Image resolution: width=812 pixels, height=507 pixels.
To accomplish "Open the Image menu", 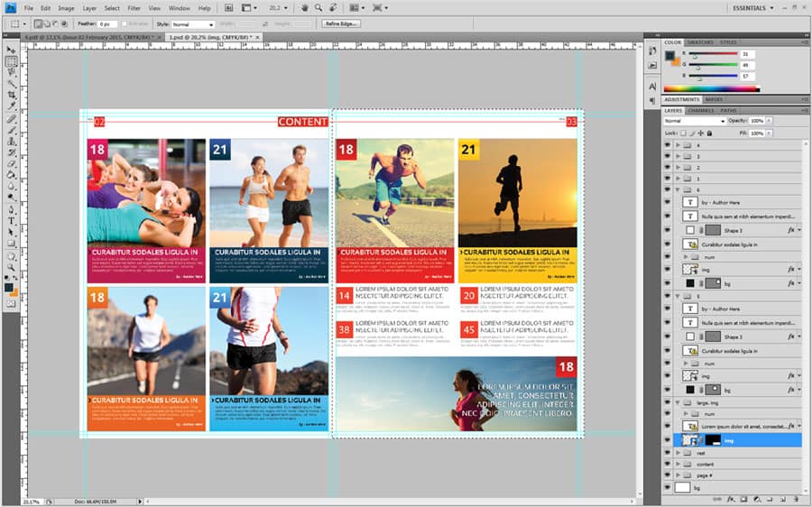I will [66, 8].
